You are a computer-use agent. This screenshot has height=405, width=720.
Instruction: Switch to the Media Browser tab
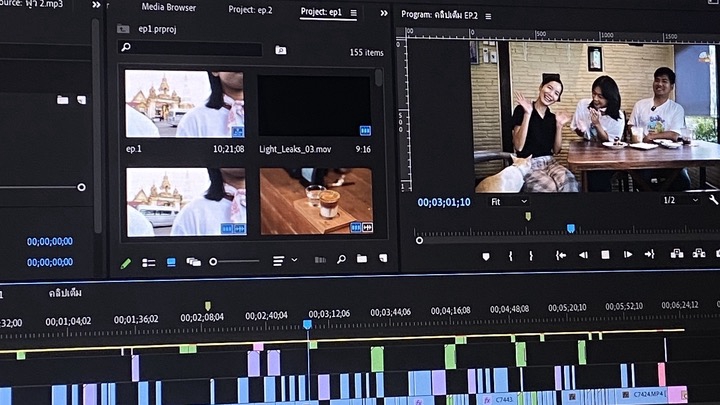(x=168, y=8)
